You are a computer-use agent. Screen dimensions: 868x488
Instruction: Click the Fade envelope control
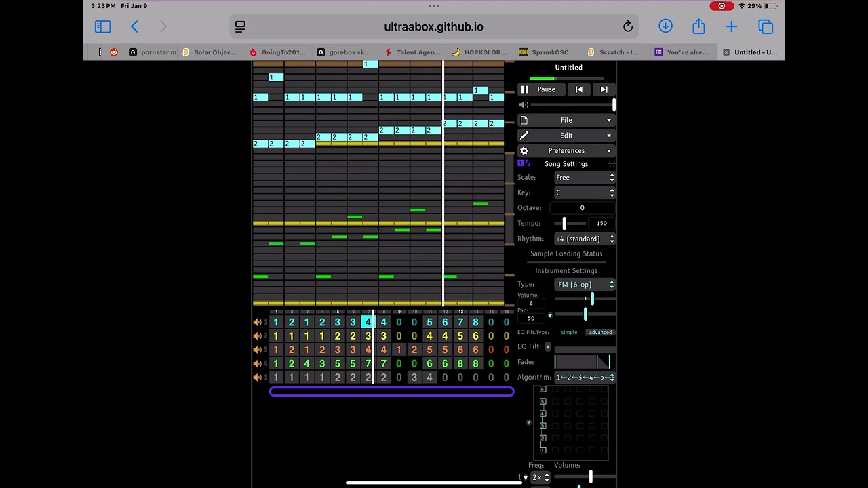pyautogui.click(x=583, y=362)
